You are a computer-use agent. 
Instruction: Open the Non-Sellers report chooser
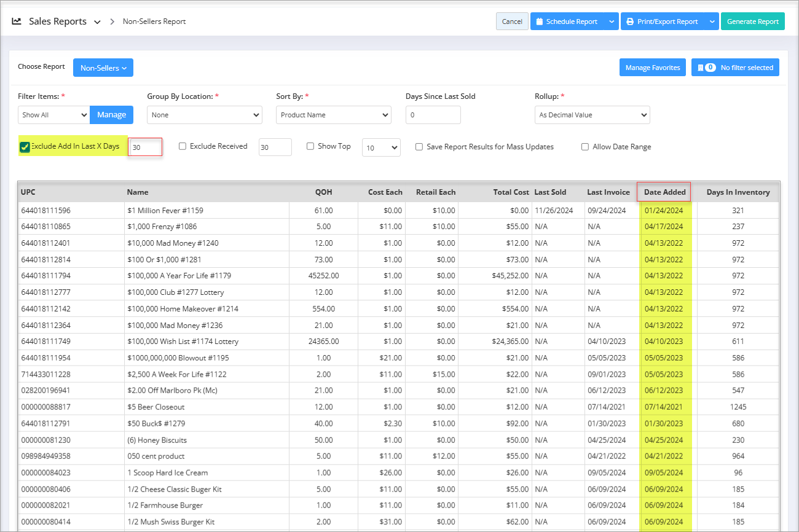tap(103, 68)
